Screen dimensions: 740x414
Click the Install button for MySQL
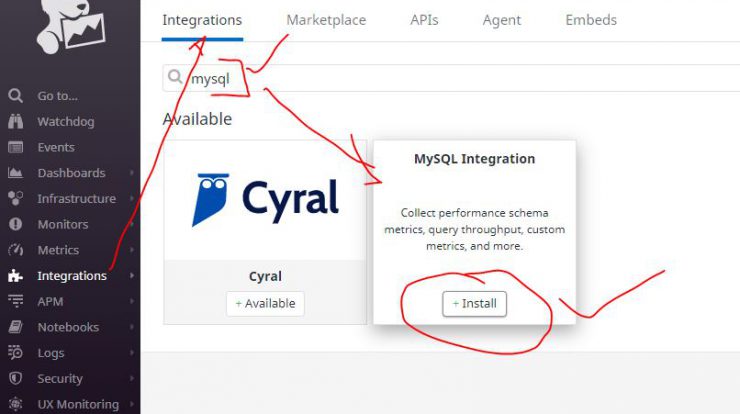tap(474, 304)
